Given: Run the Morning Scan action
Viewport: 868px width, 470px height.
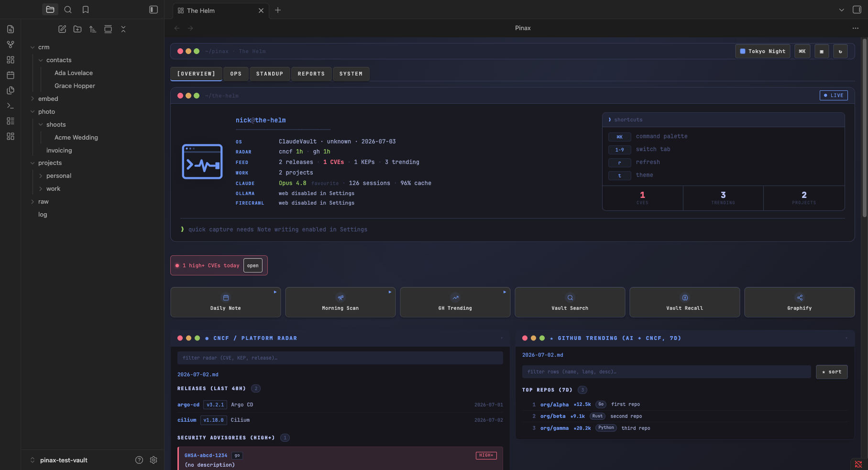Looking at the screenshot, I should [x=341, y=302].
